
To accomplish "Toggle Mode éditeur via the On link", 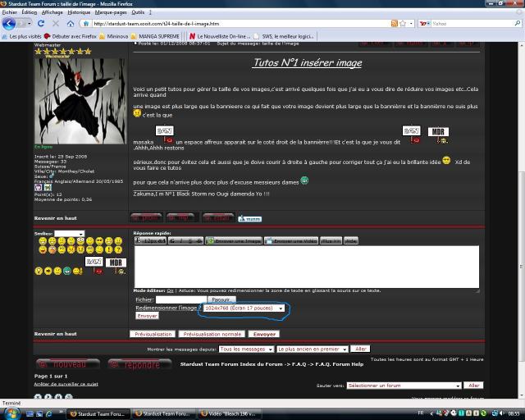I will click(170, 290).
